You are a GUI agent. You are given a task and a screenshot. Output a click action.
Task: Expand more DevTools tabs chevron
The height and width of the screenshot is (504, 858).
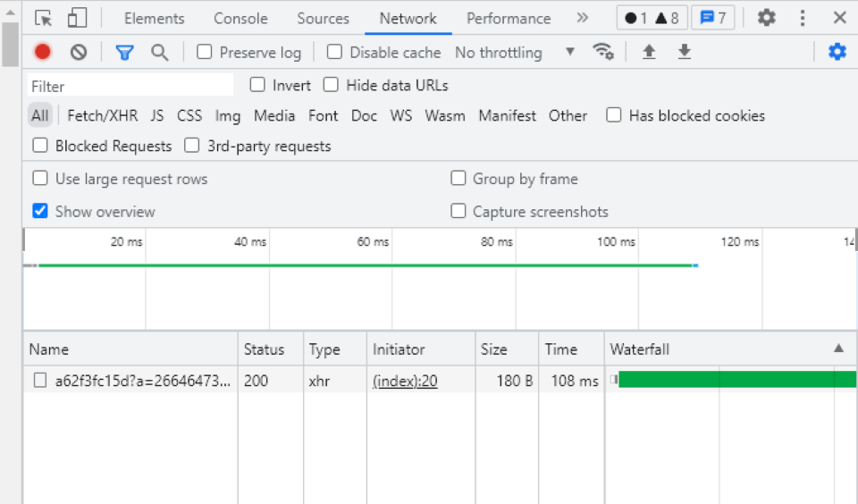(x=583, y=18)
